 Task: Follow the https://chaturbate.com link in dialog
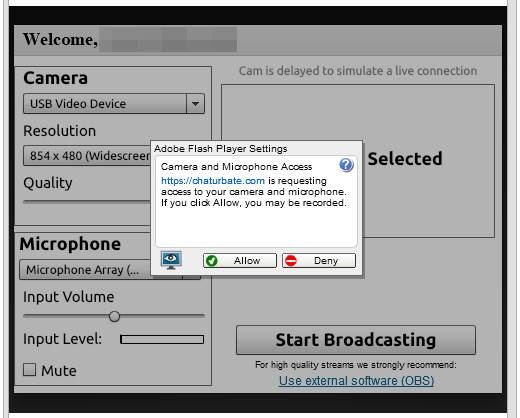click(213, 181)
